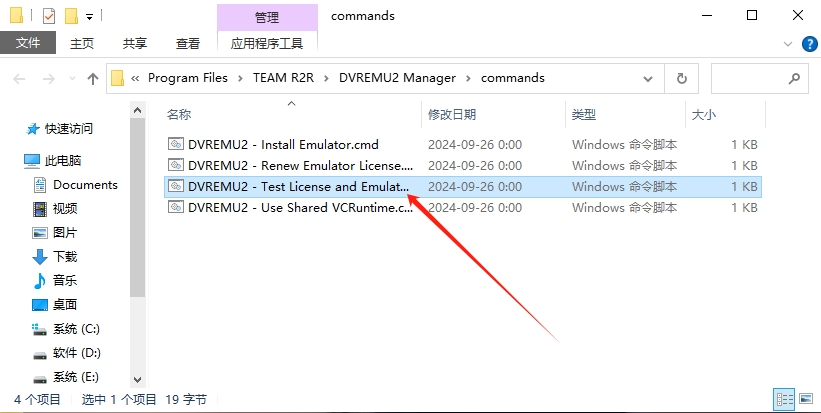Open the 文件 menu
This screenshot has width=821, height=413.
(x=28, y=43)
